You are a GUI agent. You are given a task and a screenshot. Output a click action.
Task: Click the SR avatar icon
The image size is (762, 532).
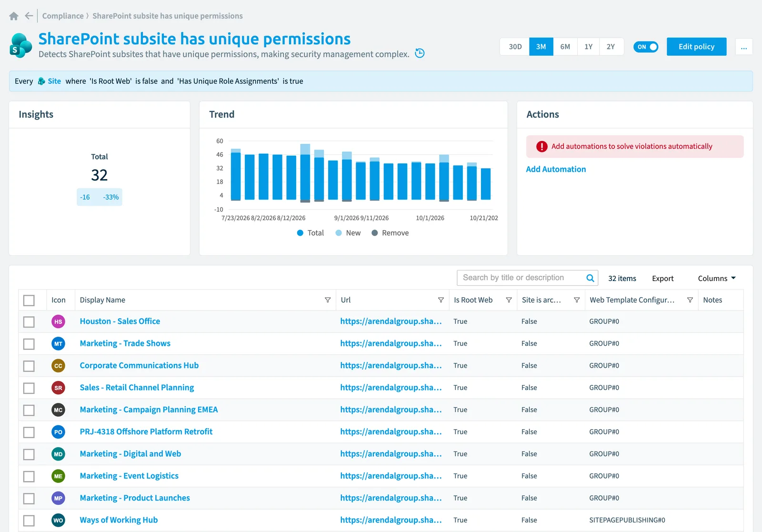58,388
